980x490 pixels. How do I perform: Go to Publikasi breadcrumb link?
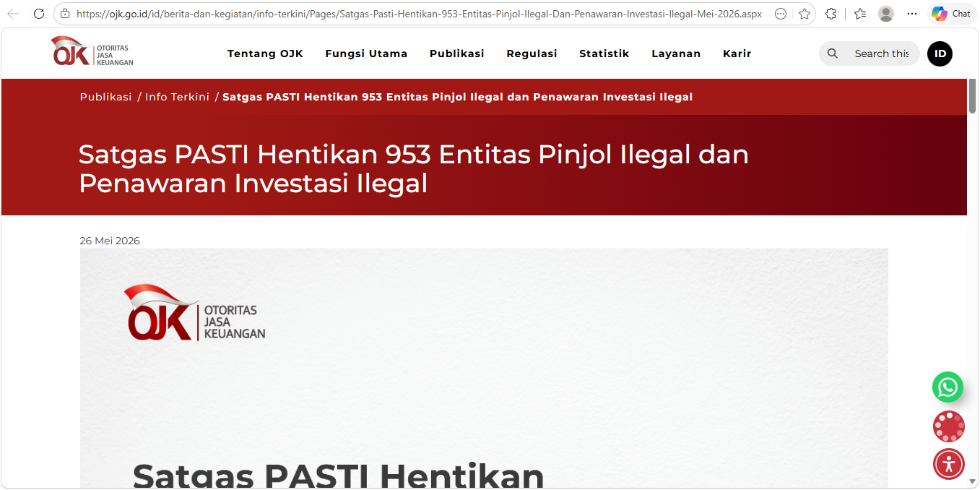[105, 97]
